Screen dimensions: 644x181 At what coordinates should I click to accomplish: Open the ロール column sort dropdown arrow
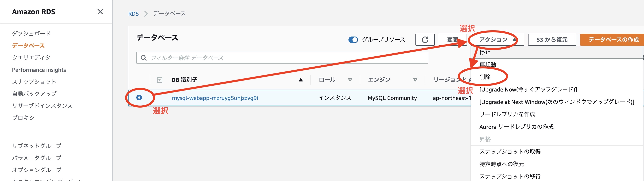pos(350,80)
